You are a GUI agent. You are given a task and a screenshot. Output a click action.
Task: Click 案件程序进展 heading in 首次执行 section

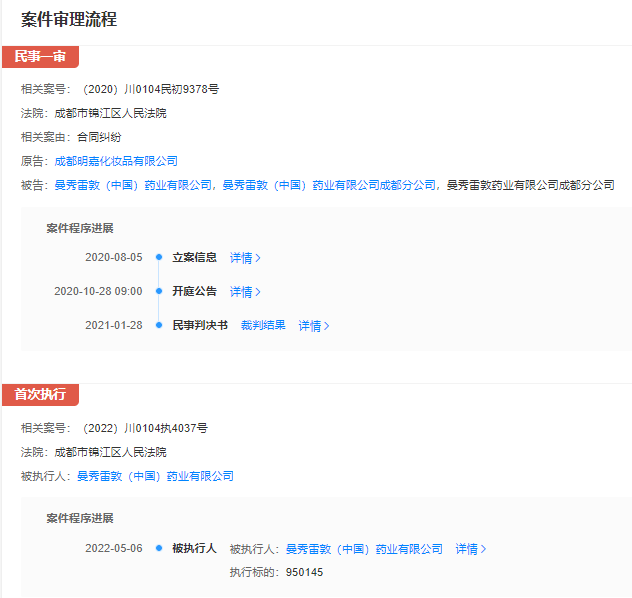click(80, 518)
